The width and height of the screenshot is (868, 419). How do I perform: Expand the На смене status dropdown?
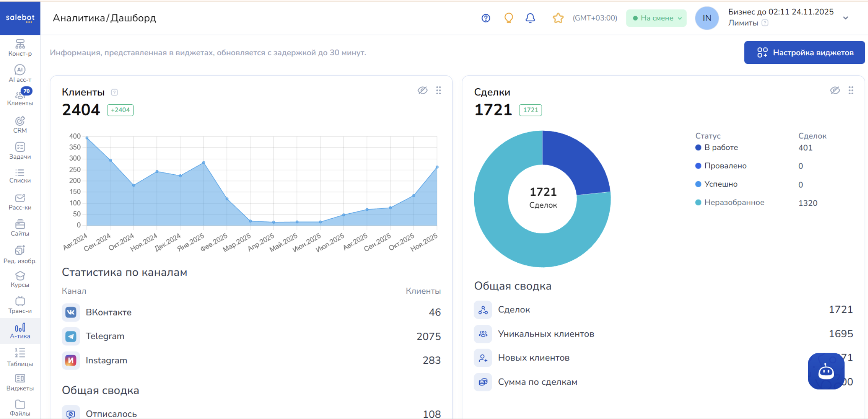[656, 18]
